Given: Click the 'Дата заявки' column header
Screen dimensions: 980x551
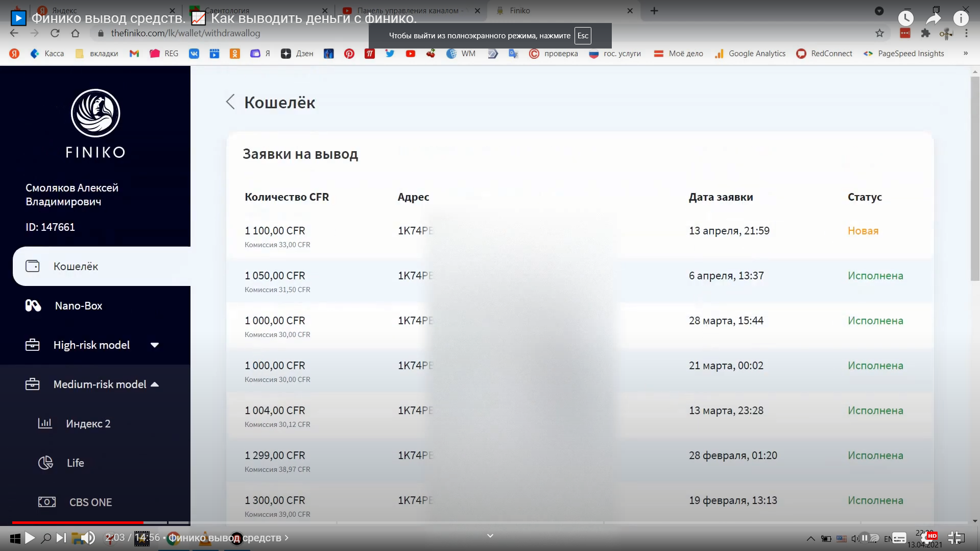Looking at the screenshot, I should click(x=721, y=197).
